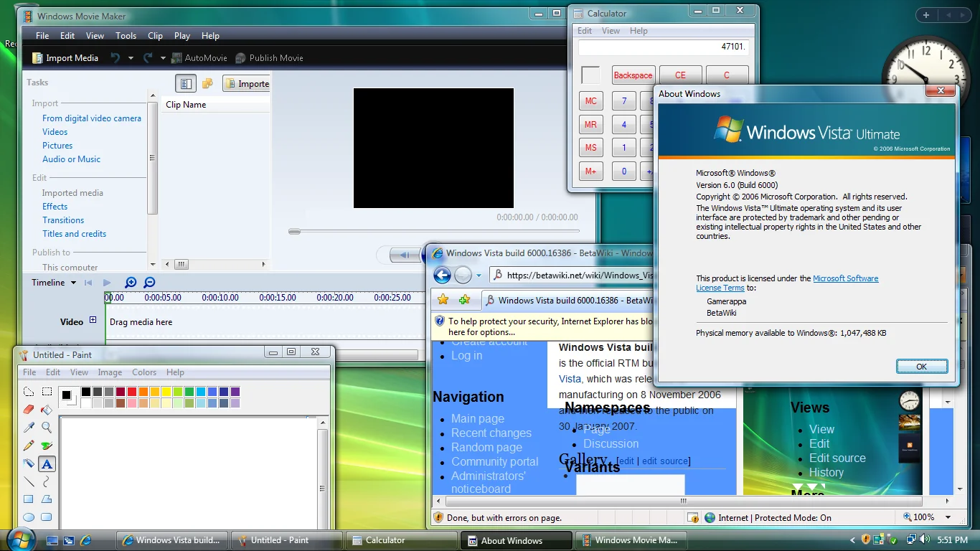The height and width of the screenshot is (551, 980).
Task: Click the Undo arrow in Movie Maker
Action: click(116, 58)
